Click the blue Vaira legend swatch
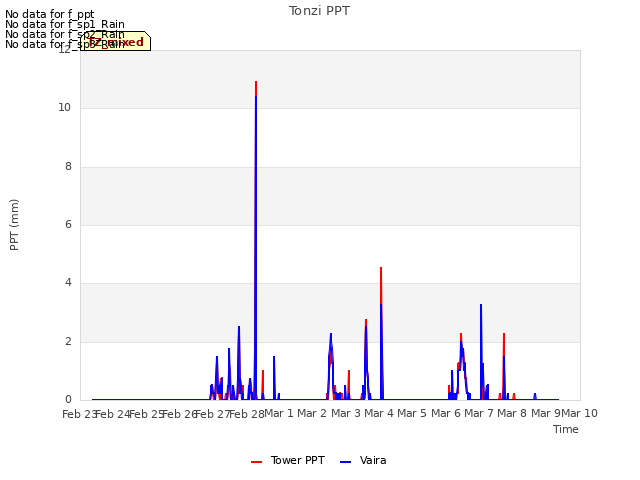This screenshot has width=640, height=480. coord(345,462)
